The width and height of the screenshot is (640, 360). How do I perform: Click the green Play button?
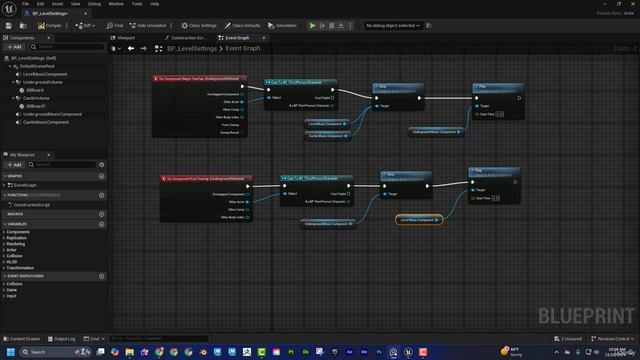(313, 26)
